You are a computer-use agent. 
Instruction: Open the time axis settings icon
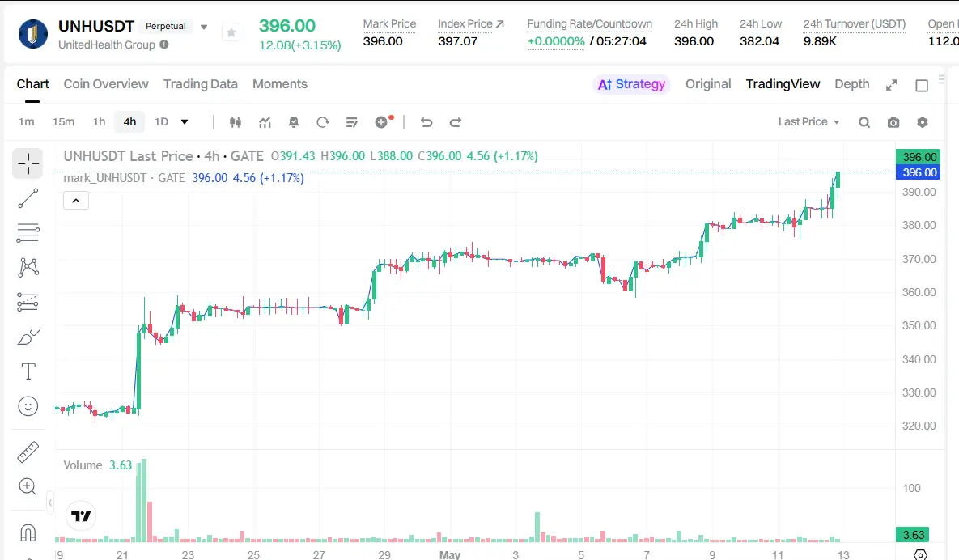pos(920,554)
